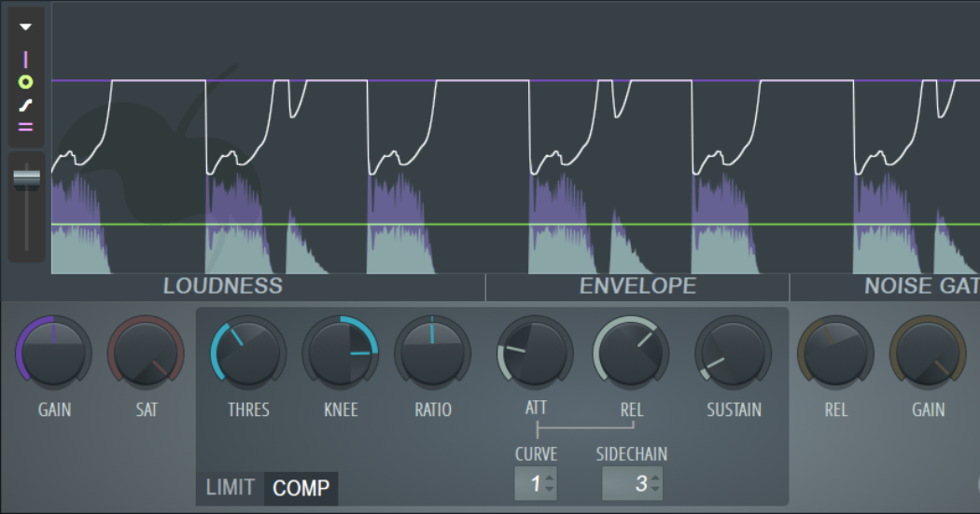This screenshot has height=514, width=980.
Task: Click the SUSTAIN knob
Action: point(733,353)
